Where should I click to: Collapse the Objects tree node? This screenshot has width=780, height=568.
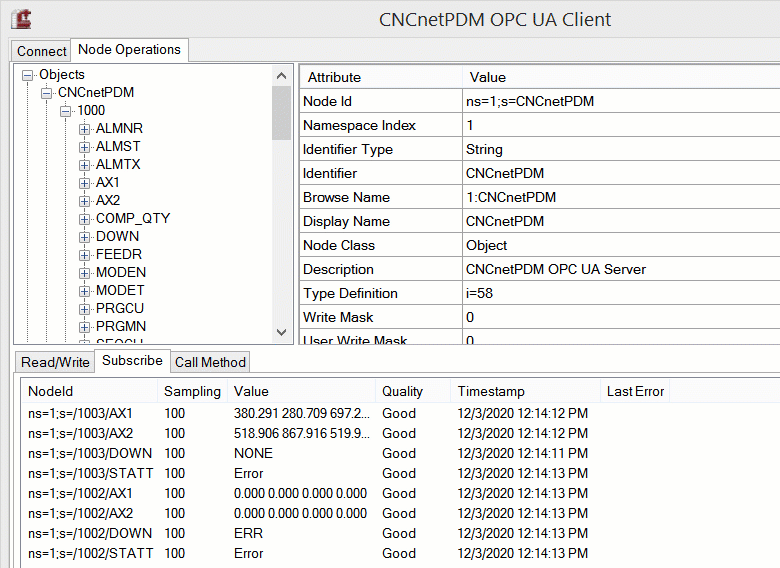coord(27,75)
